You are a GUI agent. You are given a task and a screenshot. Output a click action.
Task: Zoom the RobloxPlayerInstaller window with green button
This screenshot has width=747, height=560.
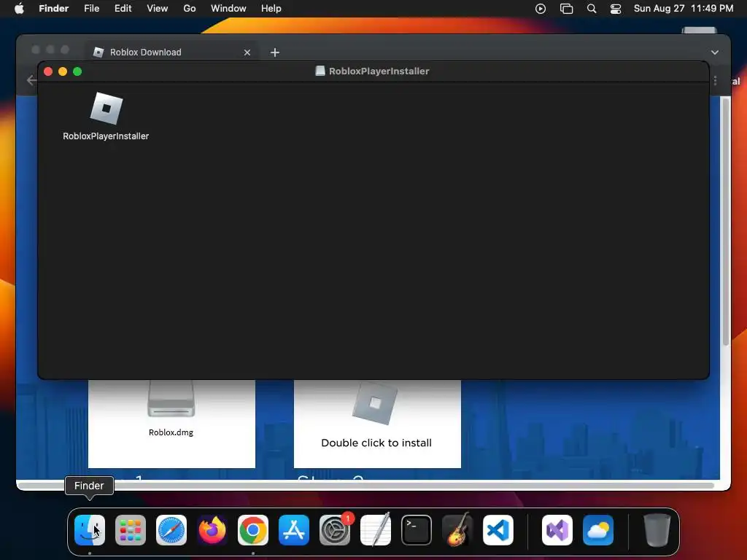point(77,71)
